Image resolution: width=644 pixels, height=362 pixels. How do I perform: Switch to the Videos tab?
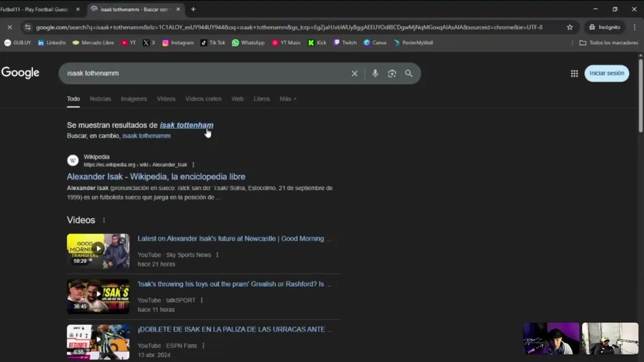[x=166, y=99]
